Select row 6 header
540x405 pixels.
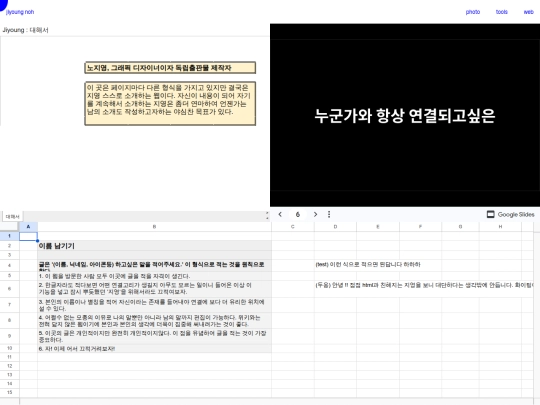point(9,289)
